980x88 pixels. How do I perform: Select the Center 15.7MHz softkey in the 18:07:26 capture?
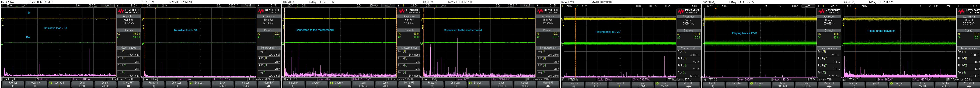click(665, 84)
